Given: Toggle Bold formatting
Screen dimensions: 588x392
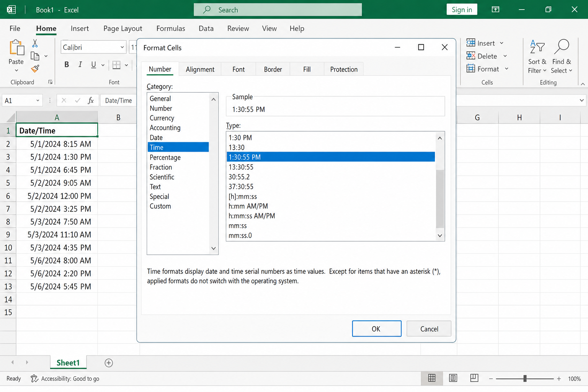Looking at the screenshot, I should coord(67,65).
